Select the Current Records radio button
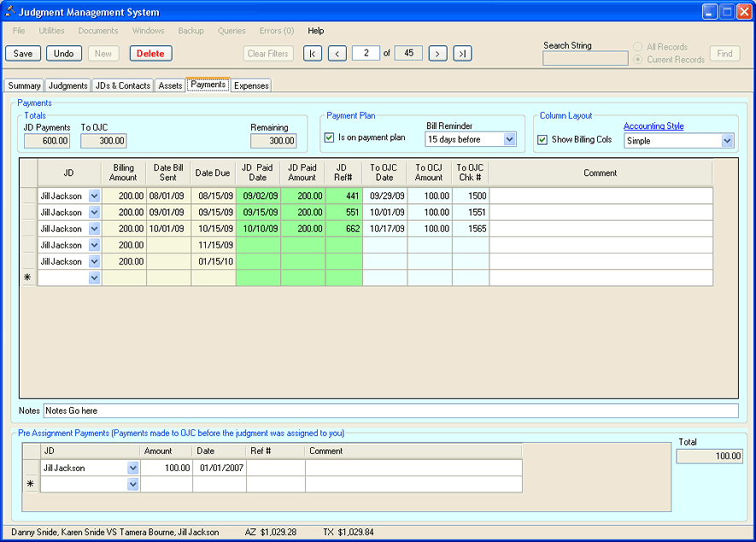This screenshot has height=542, width=756. (x=638, y=60)
